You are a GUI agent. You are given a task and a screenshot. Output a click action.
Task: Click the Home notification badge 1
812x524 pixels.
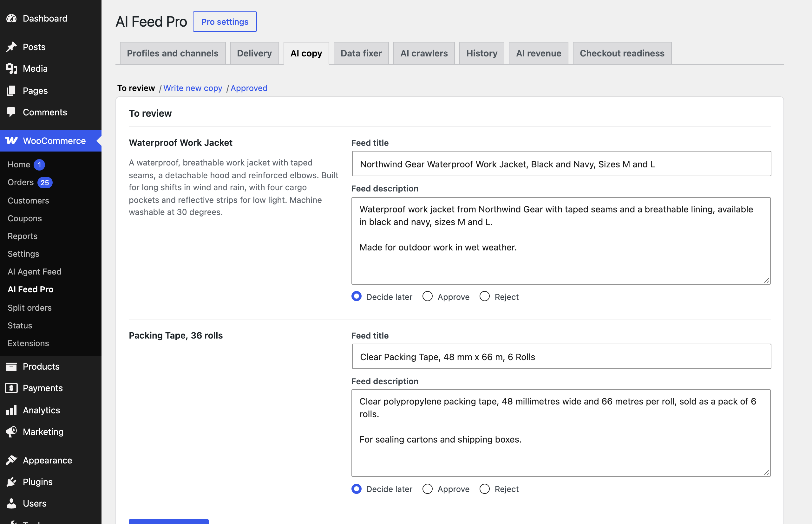pyautogui.click(x=39, y=165)
